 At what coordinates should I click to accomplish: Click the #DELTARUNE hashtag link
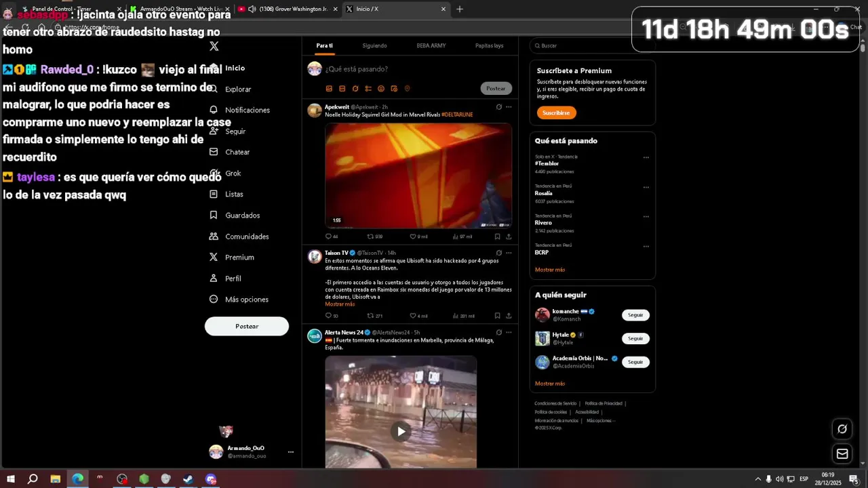click(457, 115)
